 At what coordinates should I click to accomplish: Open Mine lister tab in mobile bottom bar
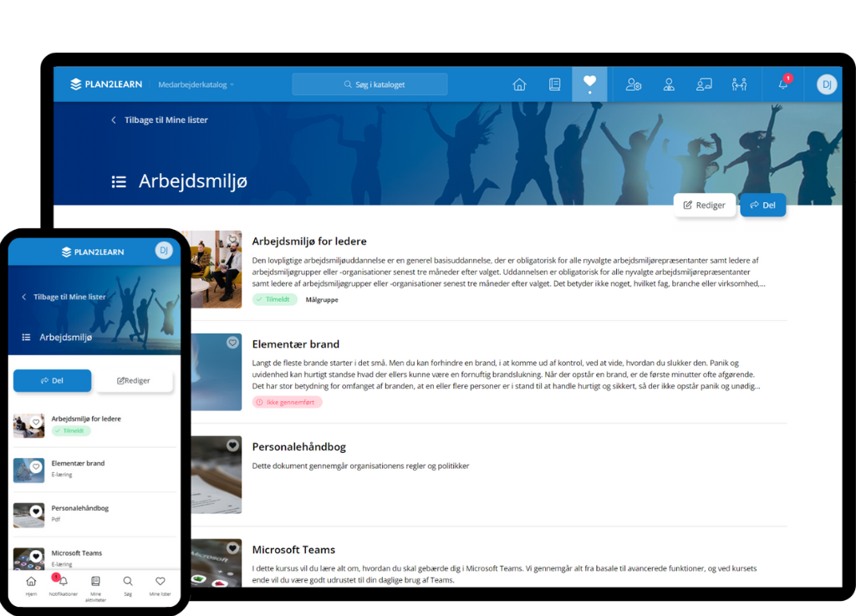[160, 585]
